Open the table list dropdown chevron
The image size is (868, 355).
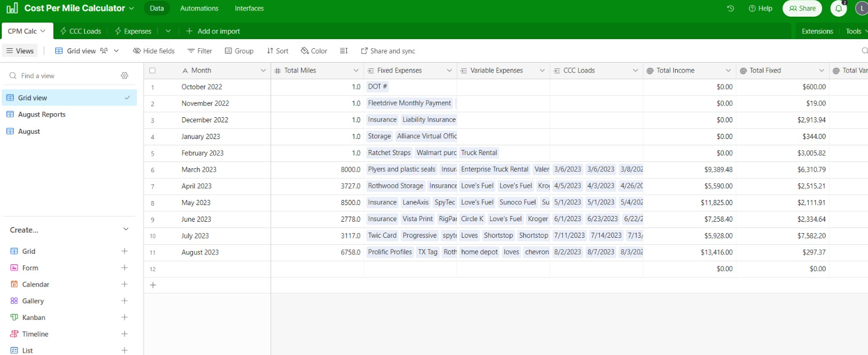(168, 31)
